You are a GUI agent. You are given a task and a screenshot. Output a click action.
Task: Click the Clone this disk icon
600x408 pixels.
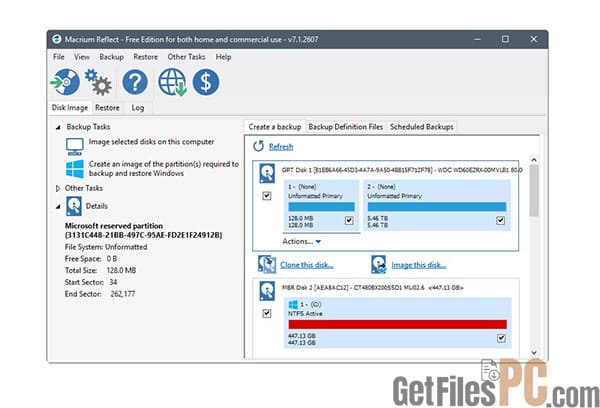coord(267,264)
